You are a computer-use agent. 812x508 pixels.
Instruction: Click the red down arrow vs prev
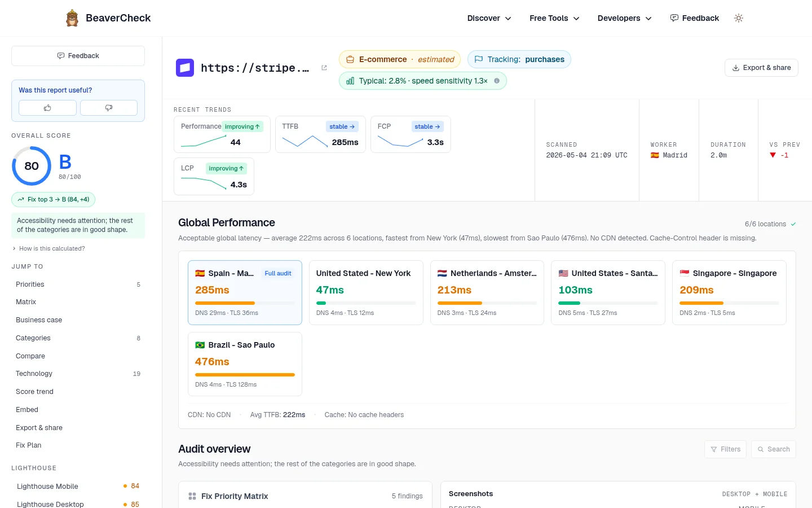tap(773, 155)
